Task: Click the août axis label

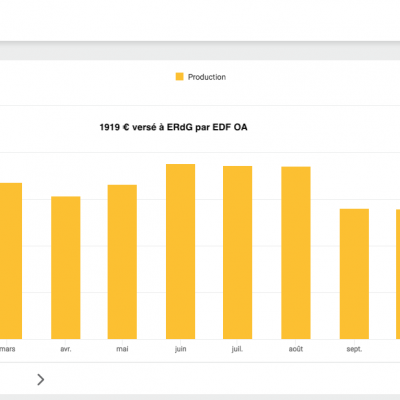Action: (296, 349)
